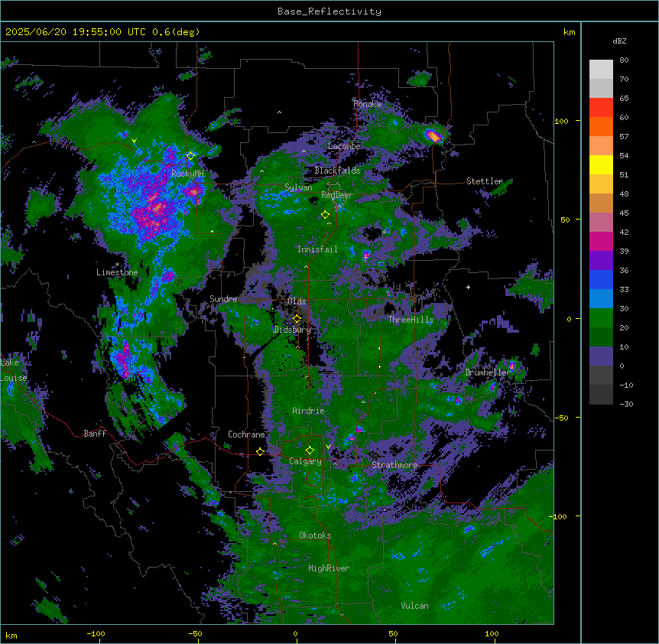659x644 pixels.
Task: Pick the orange 57-60 dBZ legend swatch
Action: (601, 126)
